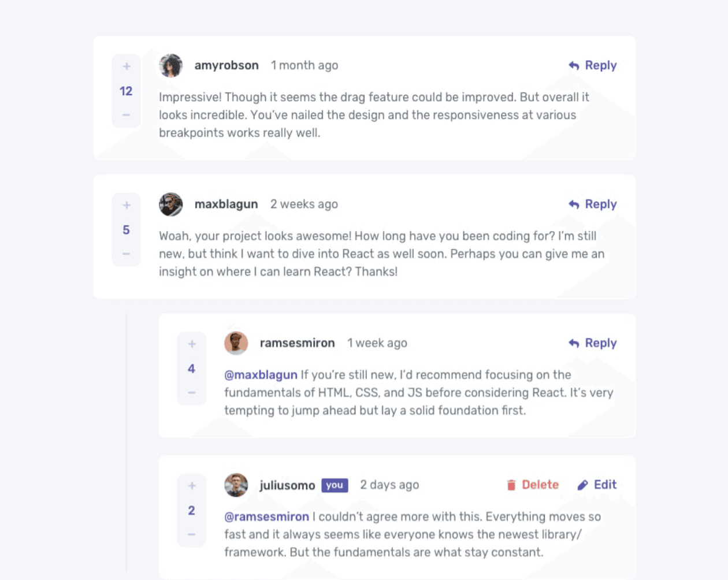The height and width of the screenshot is (580, 728).
Task: Upvote ramsesmiron's reply with plus icon
Action: pyautogui.click(x=192, y=344)
